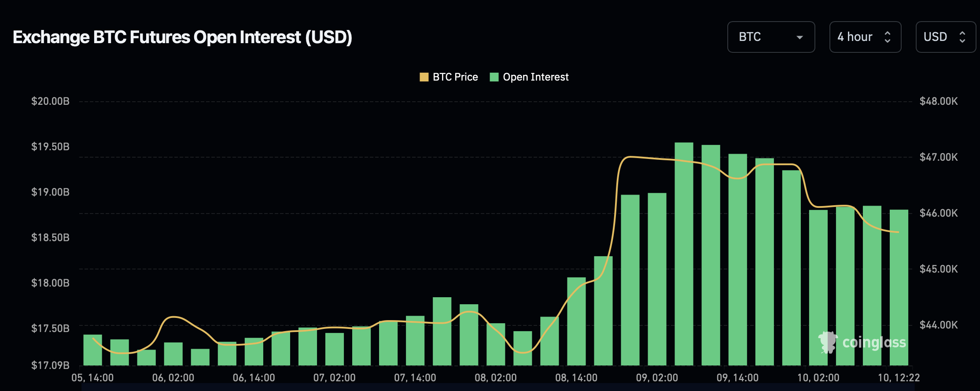Click the $48.00K right axis label

click(x=939, y=101)
